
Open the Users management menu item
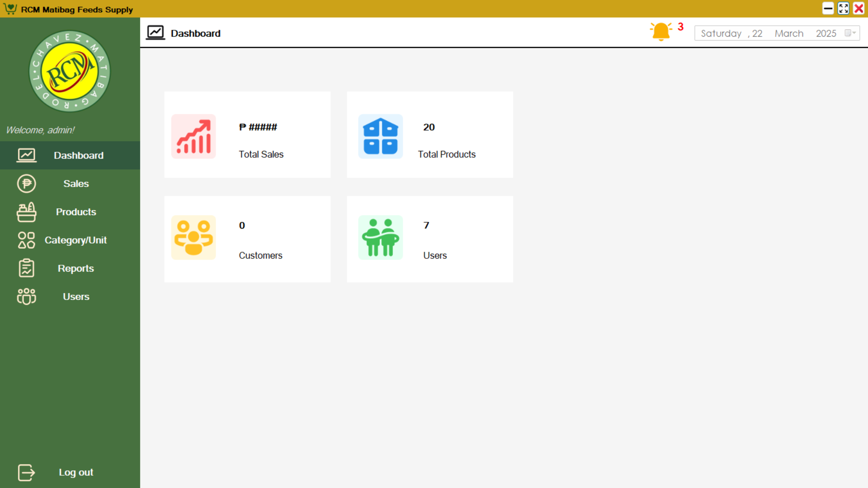coord(70,296)
